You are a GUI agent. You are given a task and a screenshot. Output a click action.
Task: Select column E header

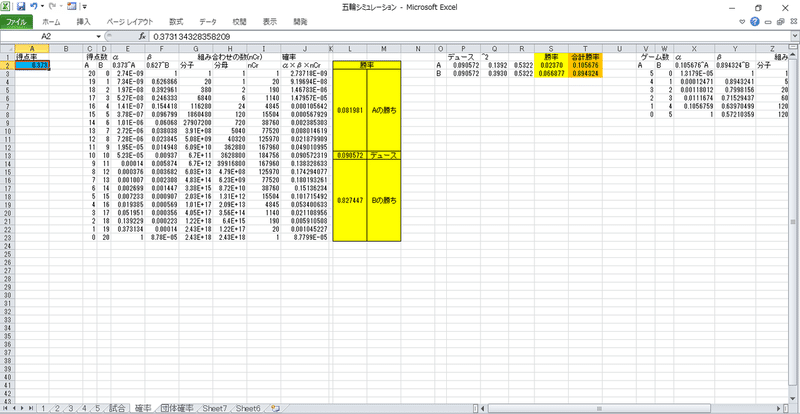(x=128, y=48)
